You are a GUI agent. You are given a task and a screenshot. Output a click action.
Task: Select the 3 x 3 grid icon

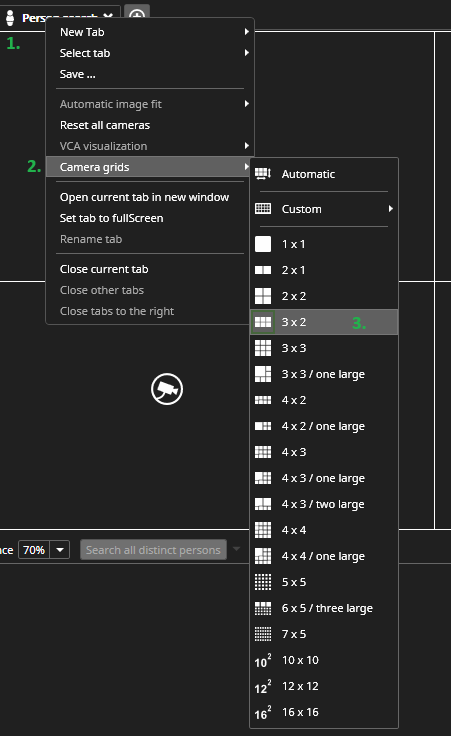(263, 348)
